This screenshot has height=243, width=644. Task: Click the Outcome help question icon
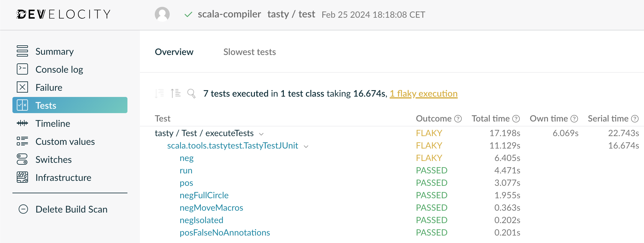coord(458,119)
